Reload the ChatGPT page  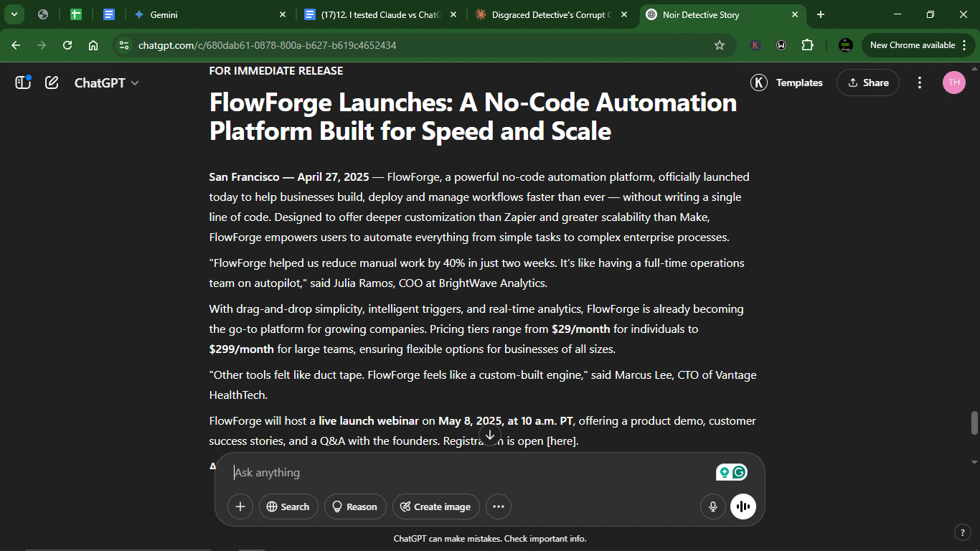click(x=67, y=45)
